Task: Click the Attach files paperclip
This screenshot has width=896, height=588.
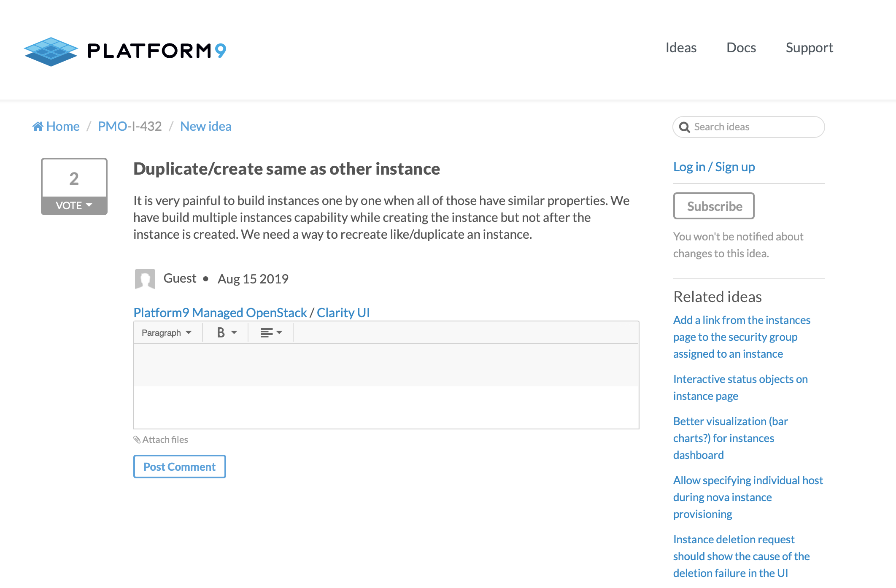Action: (x=137, y=440)
